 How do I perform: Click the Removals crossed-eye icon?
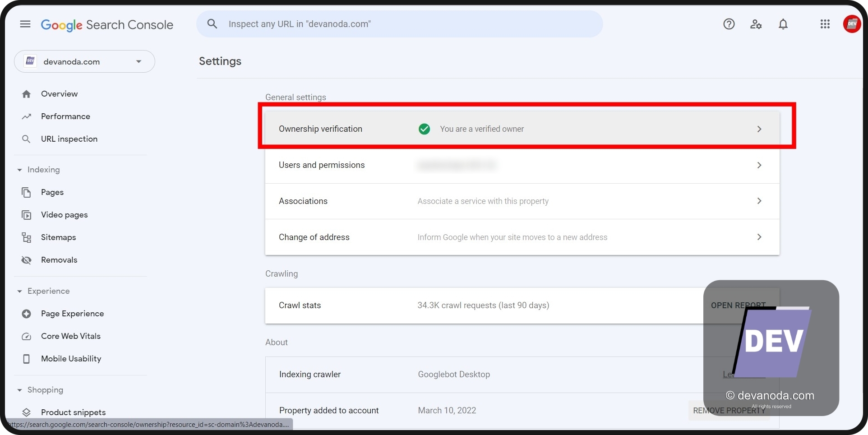[x=27, y=260]
